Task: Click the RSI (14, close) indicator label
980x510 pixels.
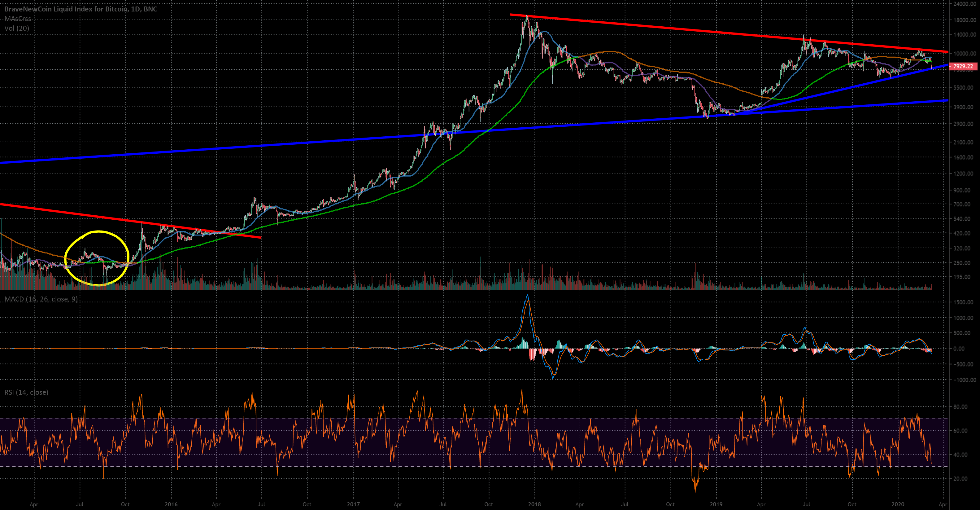Action: 26,392
